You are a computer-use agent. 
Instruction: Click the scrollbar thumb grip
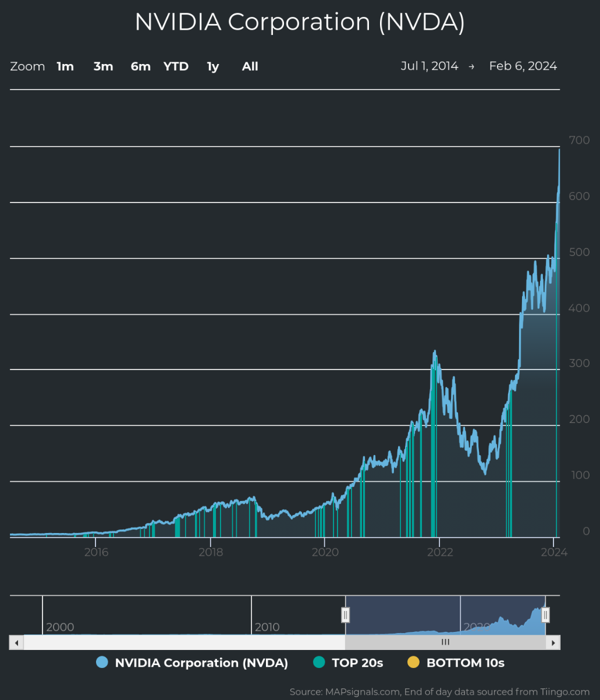pos(445,642)
